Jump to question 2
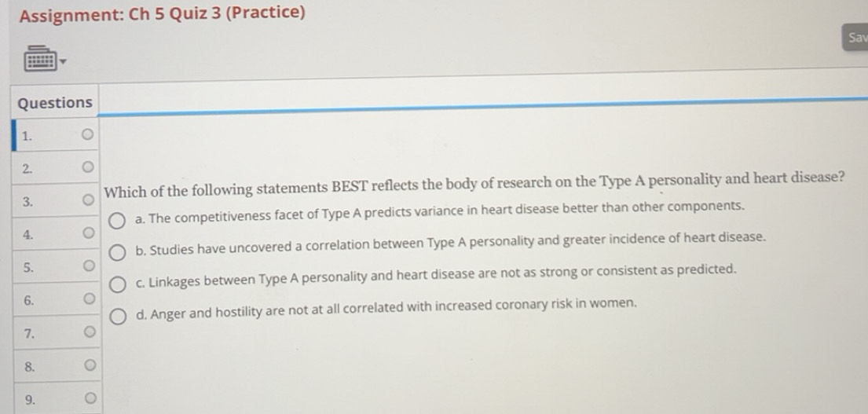 click(x=27, y=168)
